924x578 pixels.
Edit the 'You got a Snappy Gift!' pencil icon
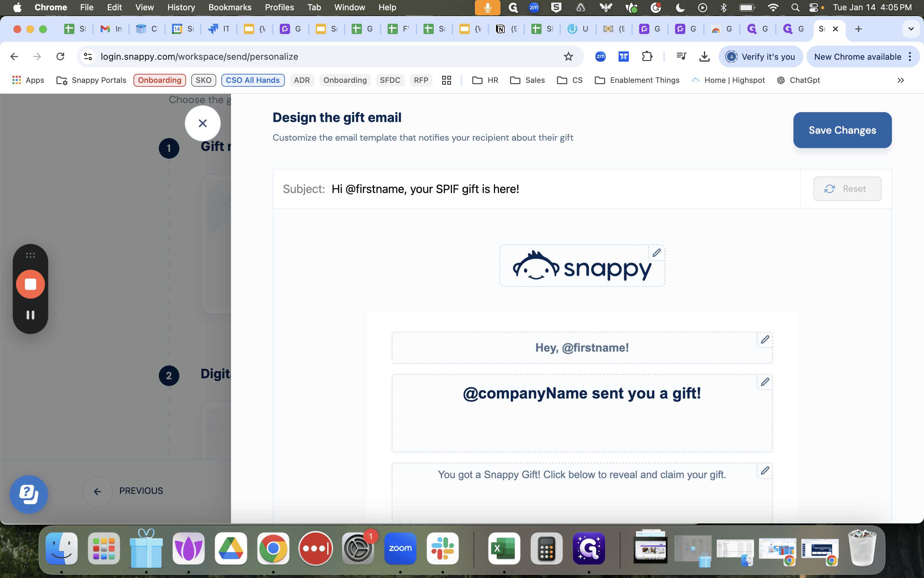click(765, 470)
